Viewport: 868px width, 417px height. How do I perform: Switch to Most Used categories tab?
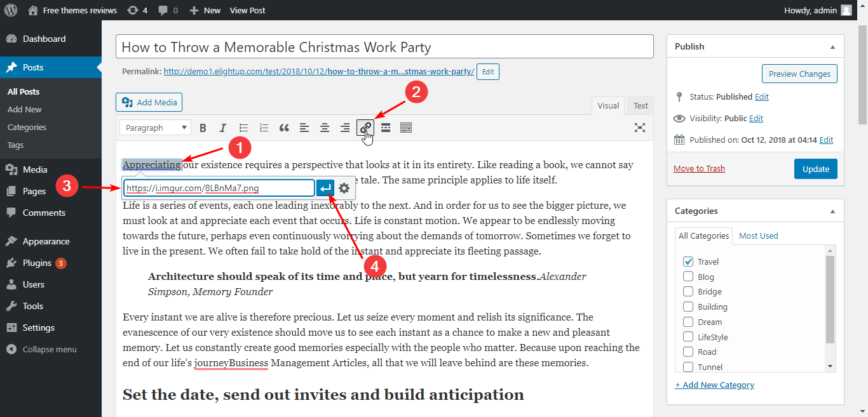pos(759,235)
